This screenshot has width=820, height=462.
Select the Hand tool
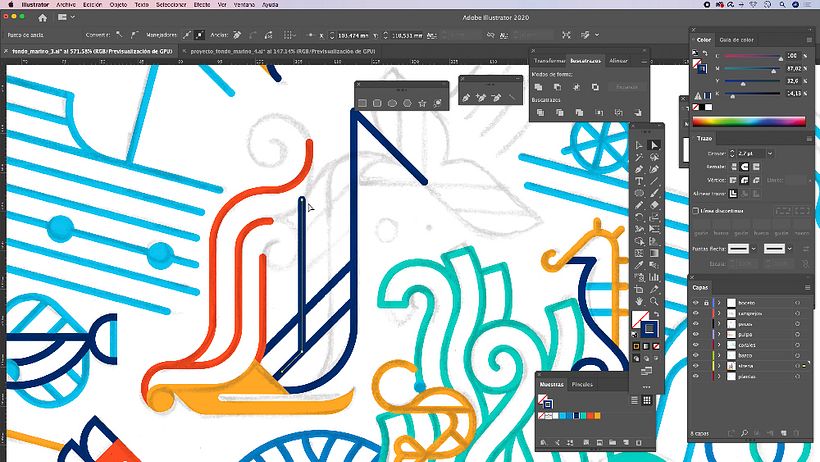[639, 301]
